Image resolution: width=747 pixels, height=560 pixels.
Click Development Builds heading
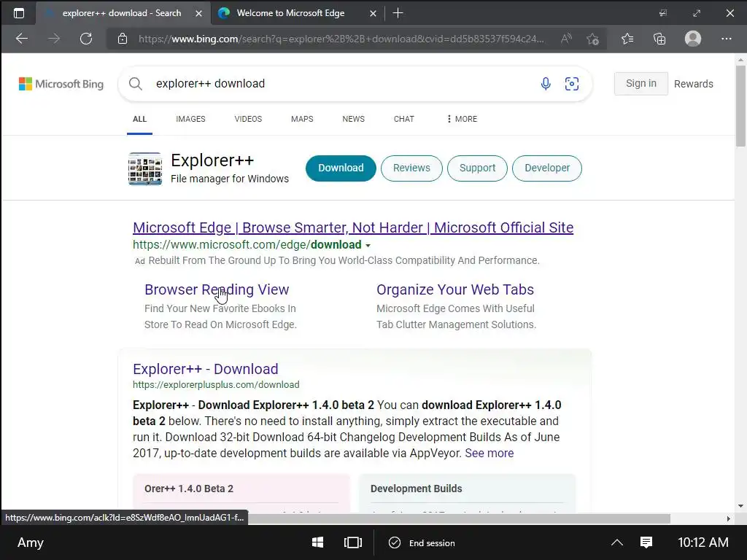[x=416, y=489]
